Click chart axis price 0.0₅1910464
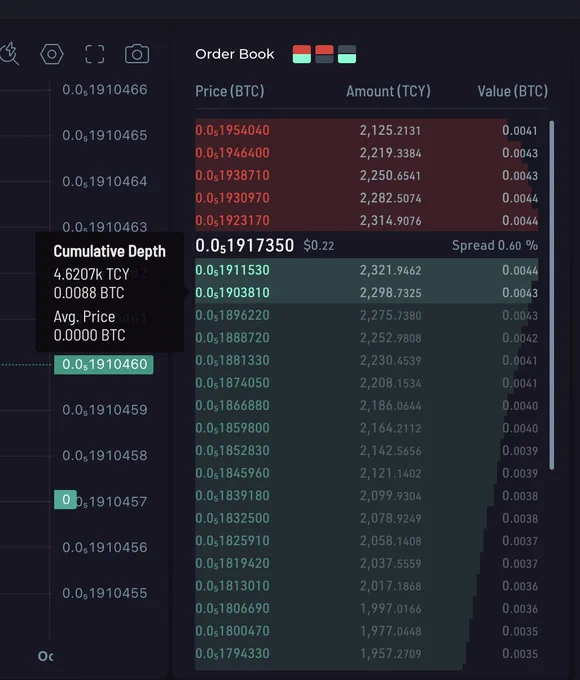Viewport: 580px width, 680px height. pos(105,181)
